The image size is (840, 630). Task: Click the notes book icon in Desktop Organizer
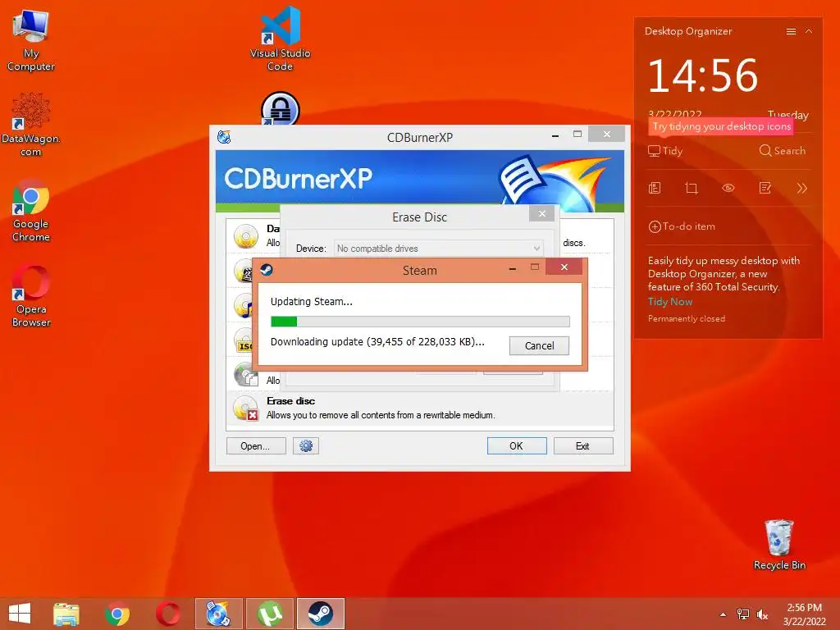[x=655, y=188]
